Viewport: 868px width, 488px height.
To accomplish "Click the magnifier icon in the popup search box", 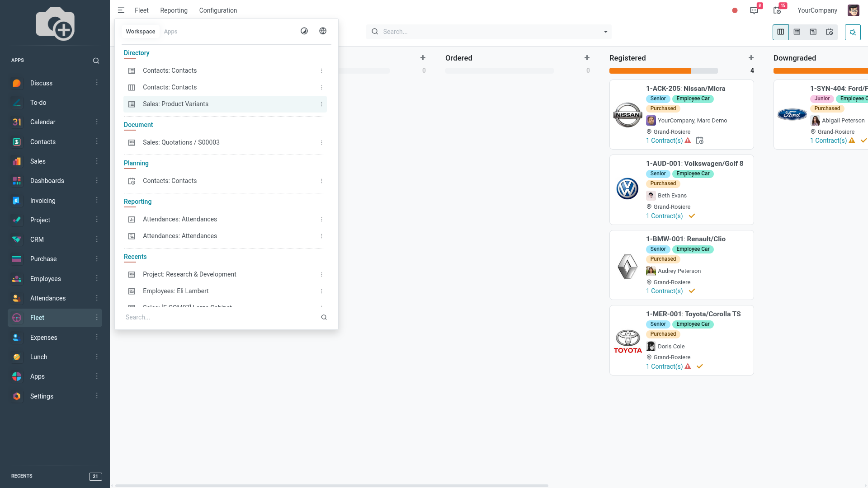I will tap(324, 317).
